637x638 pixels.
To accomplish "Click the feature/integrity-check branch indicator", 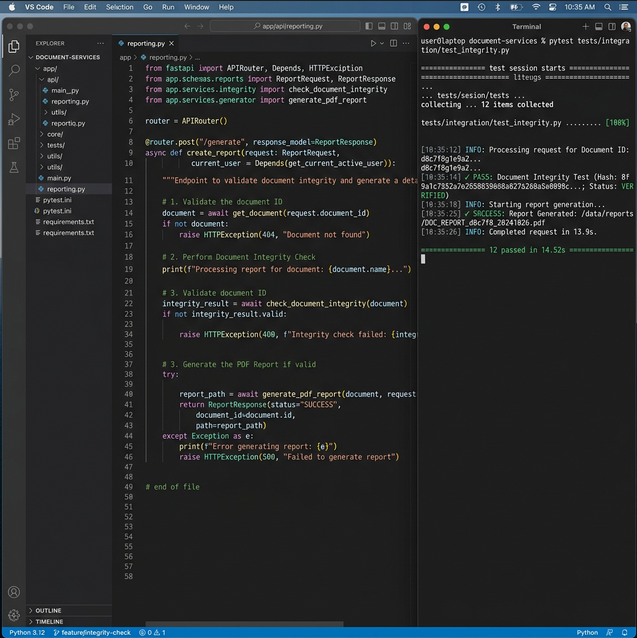I will pos(92,632).
